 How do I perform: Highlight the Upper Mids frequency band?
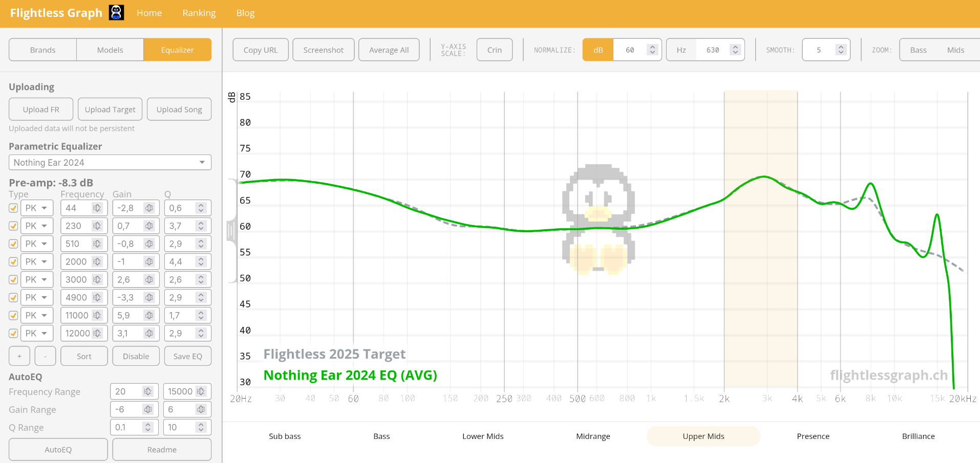point(703,436)
